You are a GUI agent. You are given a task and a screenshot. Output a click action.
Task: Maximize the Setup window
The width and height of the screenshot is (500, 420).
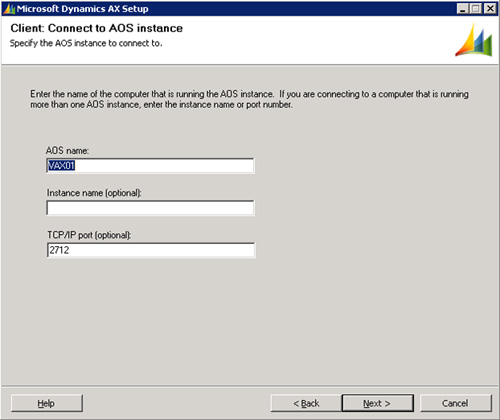click(x=475, y=8)
